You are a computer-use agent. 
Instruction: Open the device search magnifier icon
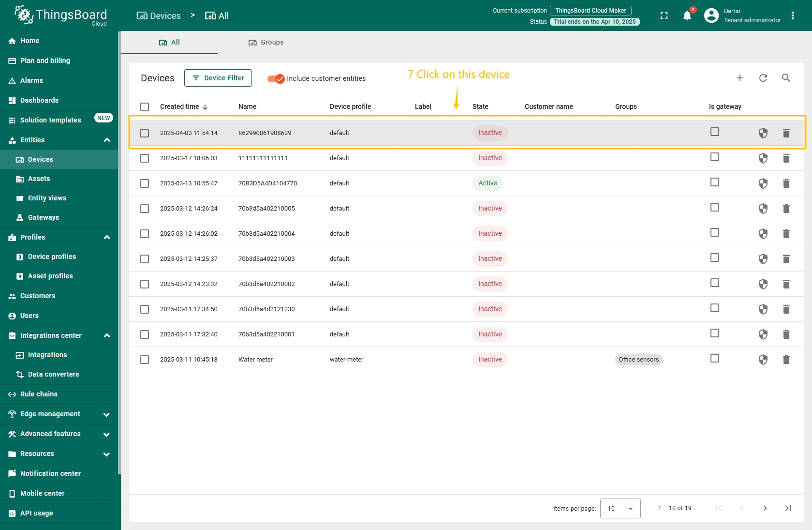(786, 78)
